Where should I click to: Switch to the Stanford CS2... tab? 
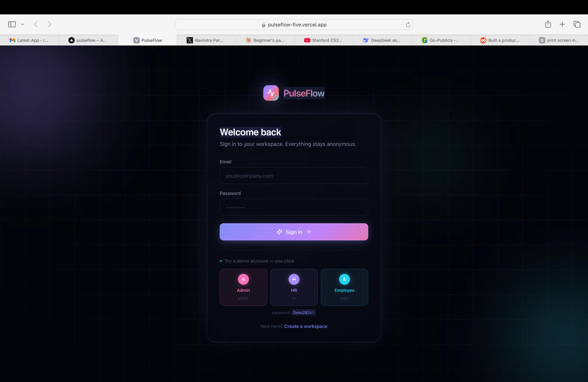(324, 40)
